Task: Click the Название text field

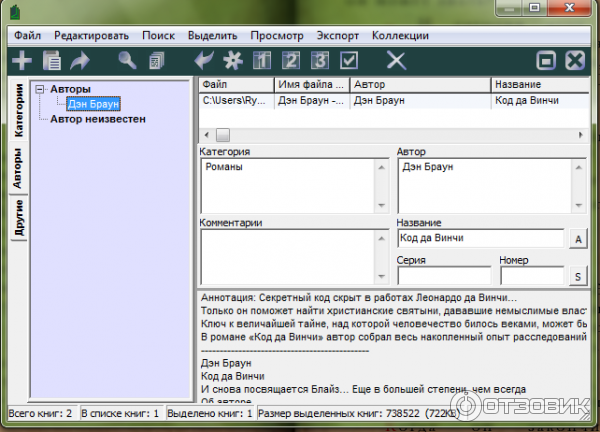Action: [x=480, y=239]
